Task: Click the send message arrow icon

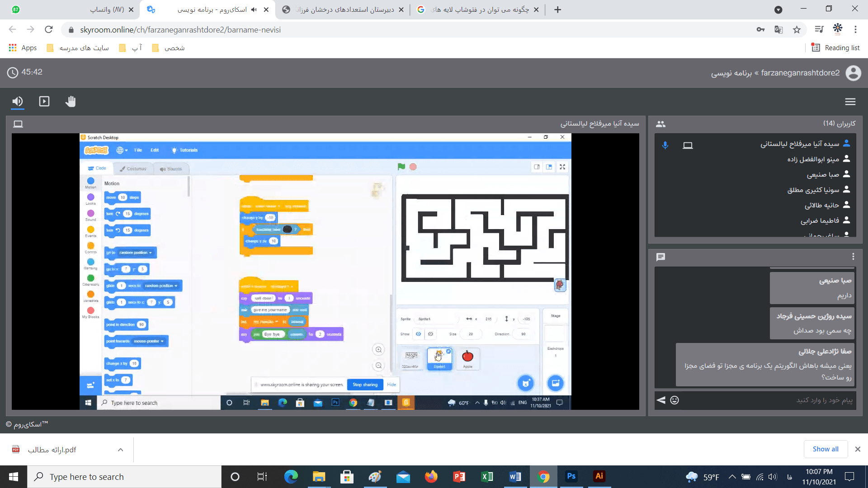Action: pyautogui.click(x=661, y=400)
